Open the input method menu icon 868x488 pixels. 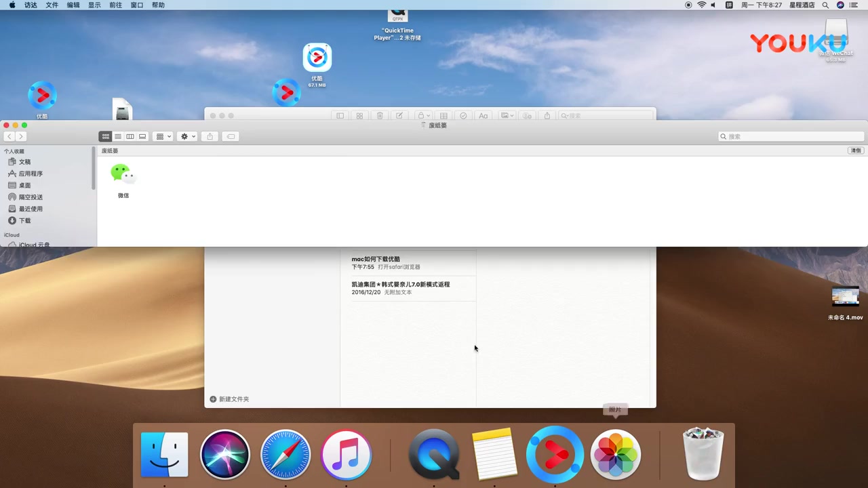tap(729, 5)
